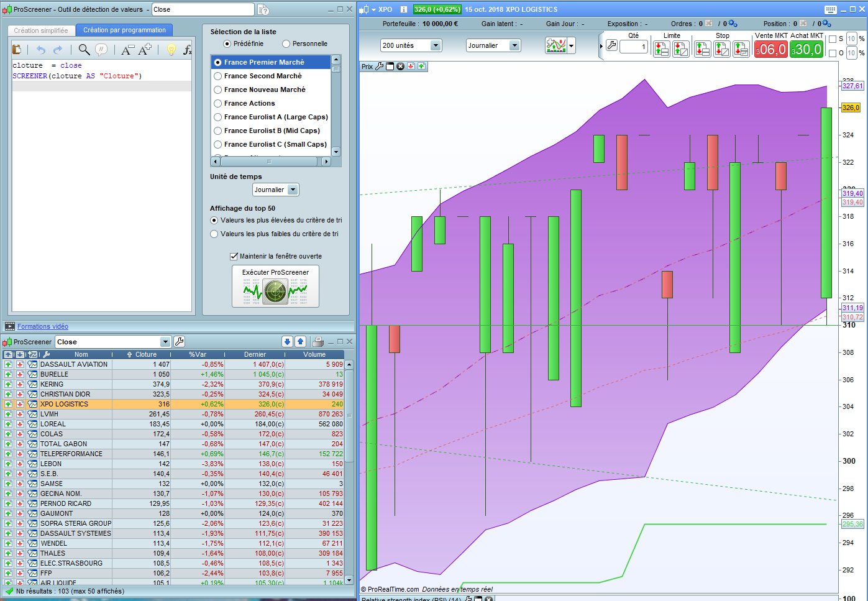Remove the Prix indicator with X icon
The width and height of the screenshot is (868, 601).
pyautogui.click(x=400, y=67)
